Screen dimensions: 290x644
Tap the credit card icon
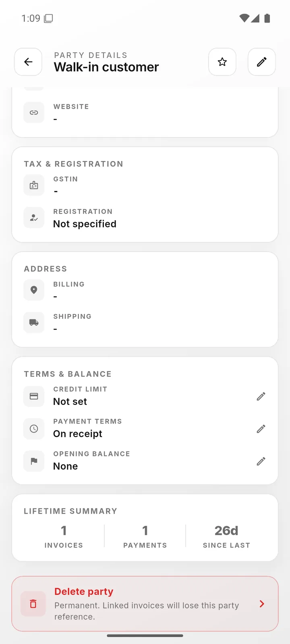tap(34, 396)
